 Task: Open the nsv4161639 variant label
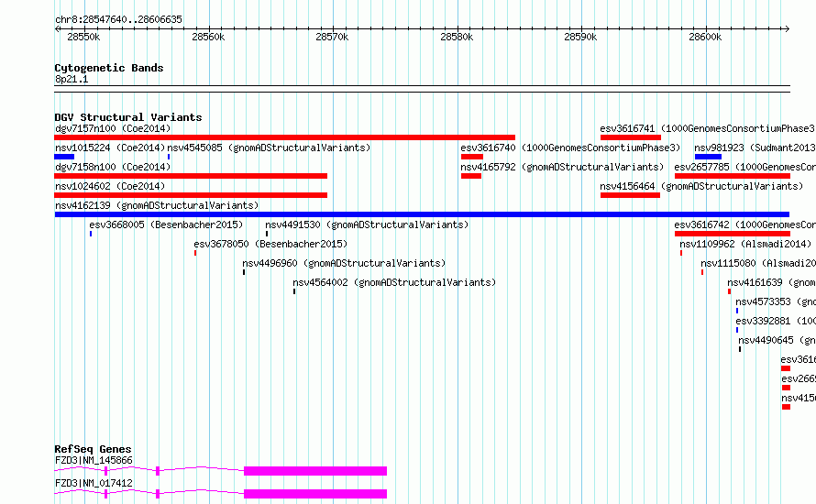pos(772,282)
